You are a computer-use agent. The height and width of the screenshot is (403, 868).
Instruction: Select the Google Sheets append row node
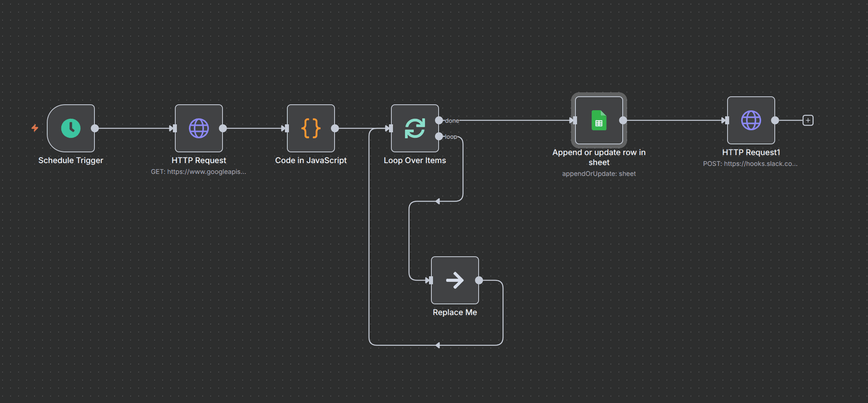point(599,120)
